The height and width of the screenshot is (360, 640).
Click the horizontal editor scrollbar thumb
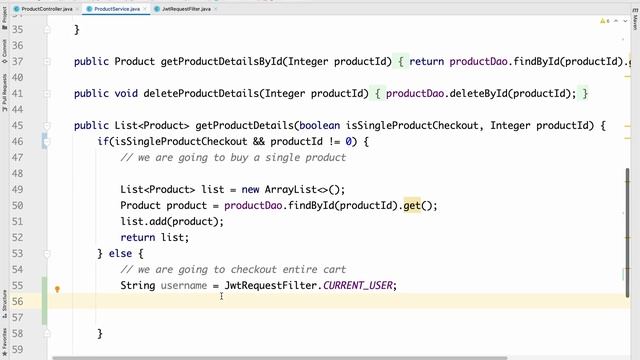click(280, 358)
